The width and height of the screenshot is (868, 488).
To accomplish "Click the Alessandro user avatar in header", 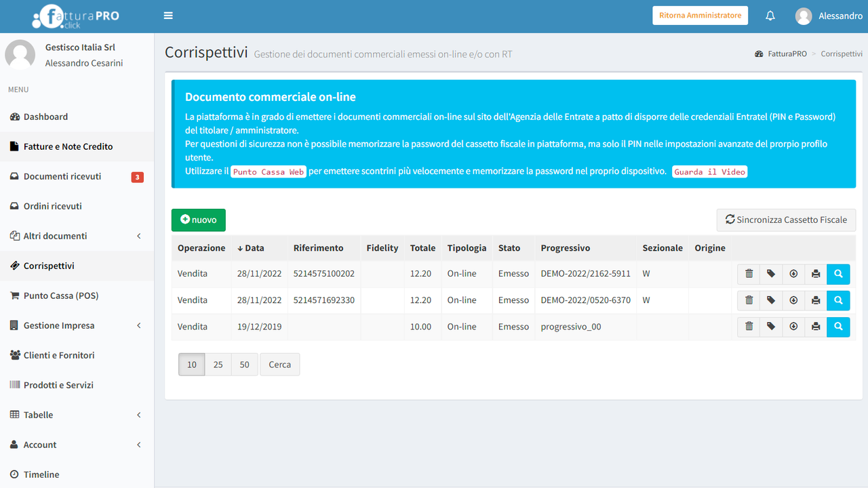I will coord(804,16).
